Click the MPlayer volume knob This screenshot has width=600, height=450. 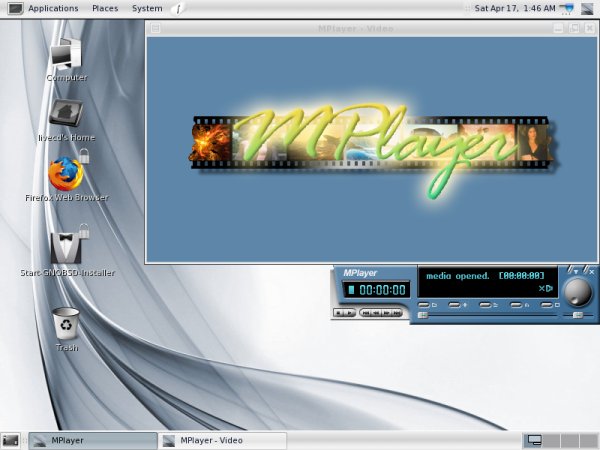tap(578, 292)
